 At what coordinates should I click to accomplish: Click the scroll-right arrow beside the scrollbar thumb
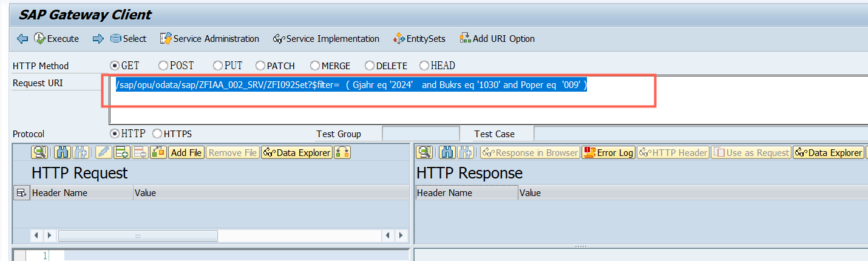(x=49, y=234)
